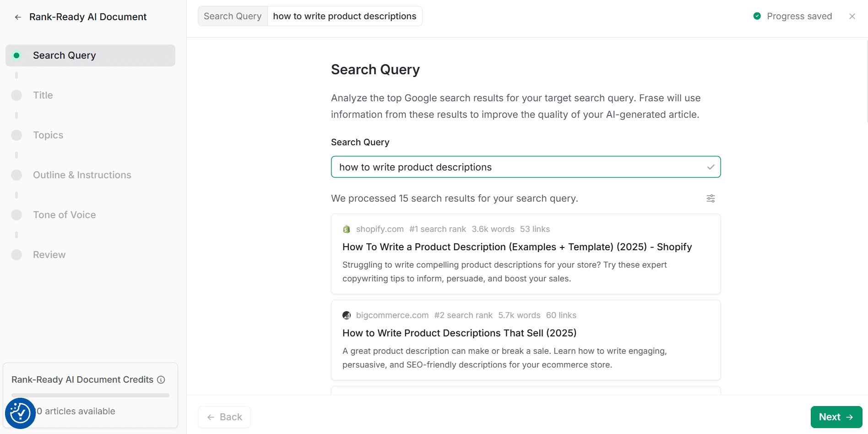Close the wizard with the X icon
868x434 pixels.
coord(852,16)
